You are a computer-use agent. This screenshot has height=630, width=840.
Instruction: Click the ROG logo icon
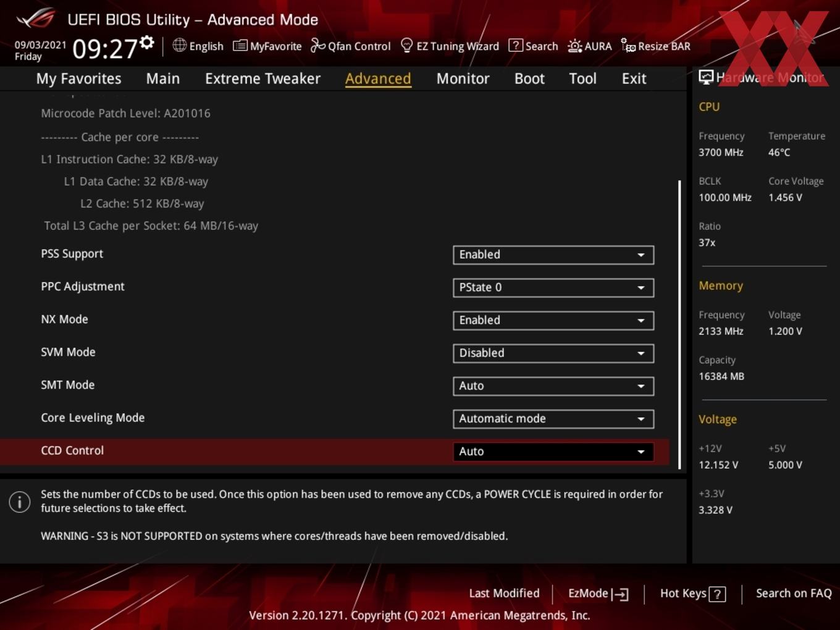pos(35,18)
